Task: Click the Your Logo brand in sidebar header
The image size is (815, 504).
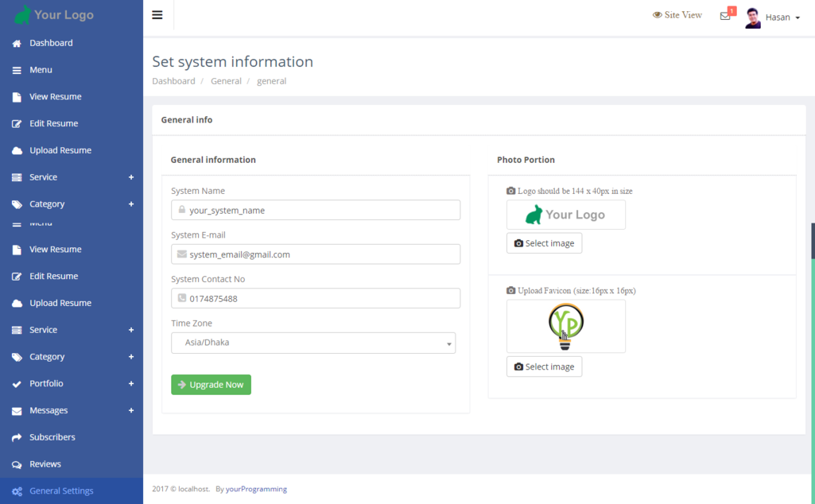Action: 54,15
